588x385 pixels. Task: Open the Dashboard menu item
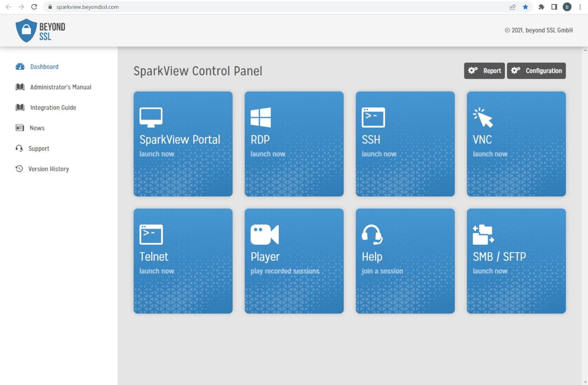(x=44, y=67)
